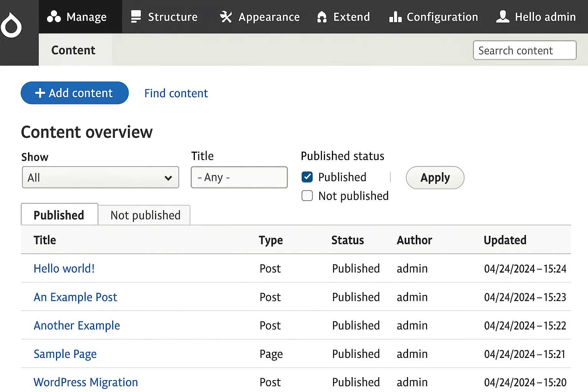
Task: Select the Published results tab
Action: 59,215
